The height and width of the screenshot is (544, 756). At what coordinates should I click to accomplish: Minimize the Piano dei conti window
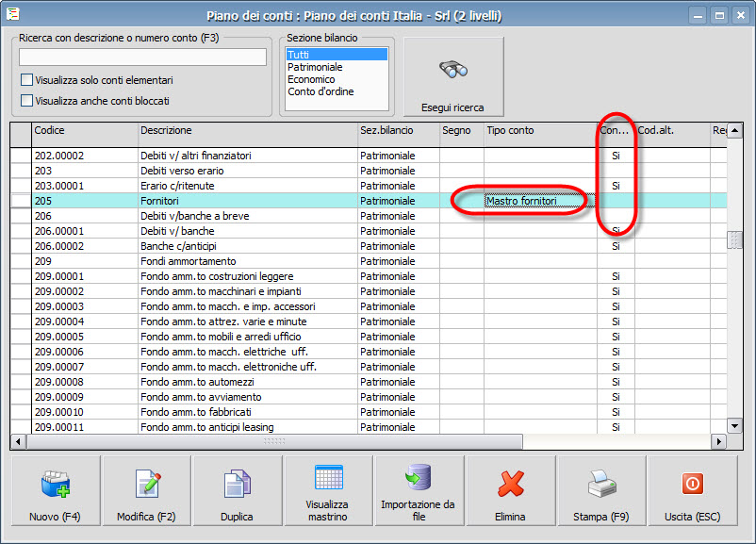coord(698,15)
